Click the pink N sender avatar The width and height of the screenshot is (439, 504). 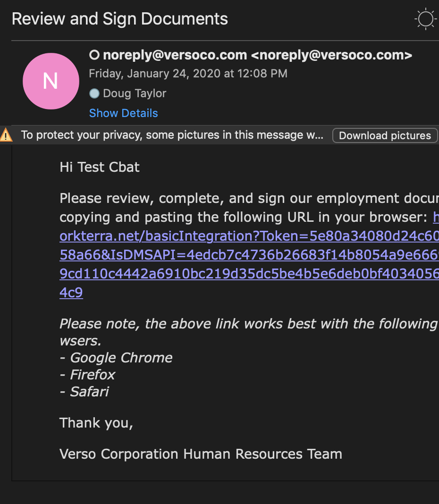click(51, 81)
